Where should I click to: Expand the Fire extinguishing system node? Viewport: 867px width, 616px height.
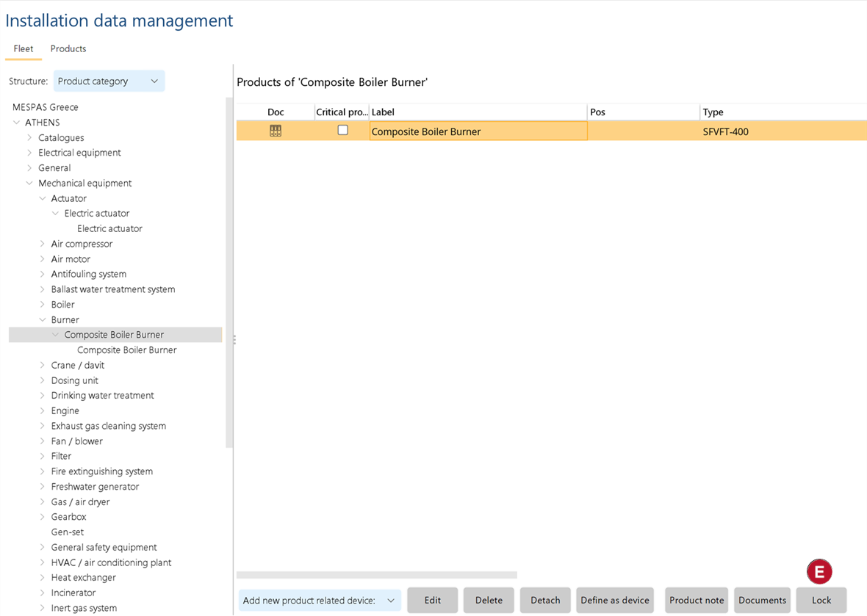click(42, 471)
